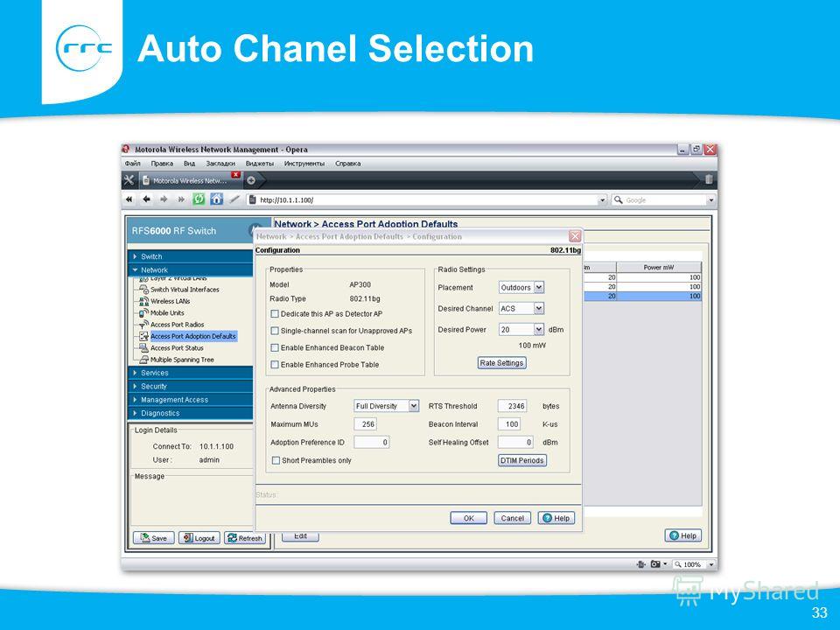Expand the Management Access section
This screenshot has height=630, width=840.
190,400
